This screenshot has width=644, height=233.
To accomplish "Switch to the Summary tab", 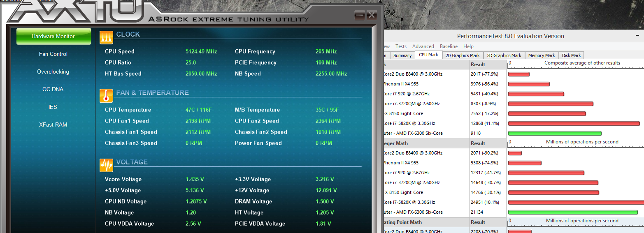I will pyautogui.click(x=402, y=55).
